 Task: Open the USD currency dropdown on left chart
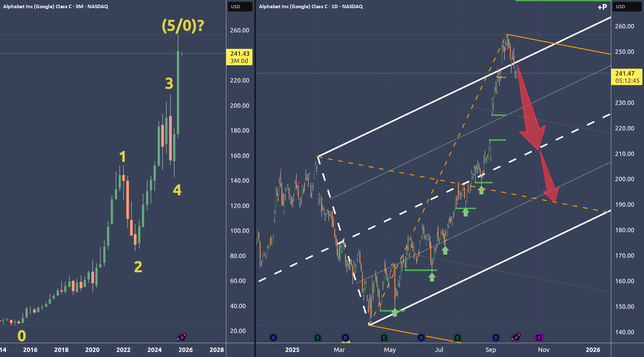pos(240,7)
